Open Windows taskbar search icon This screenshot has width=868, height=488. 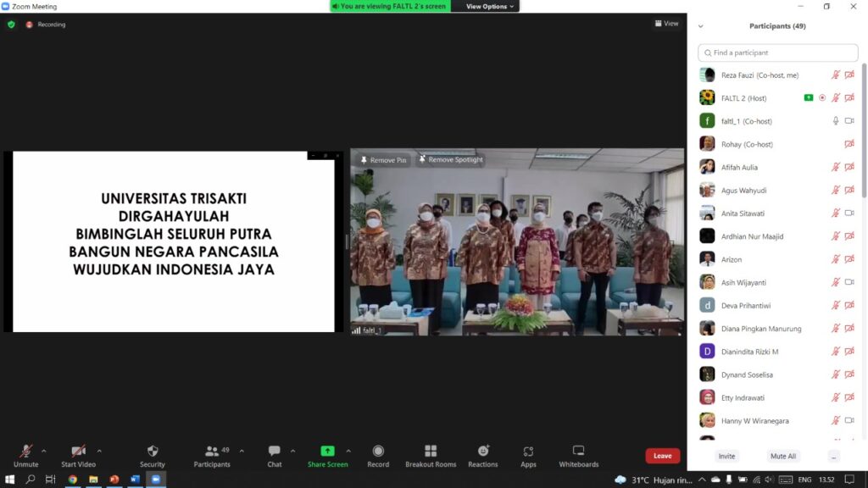31,480
